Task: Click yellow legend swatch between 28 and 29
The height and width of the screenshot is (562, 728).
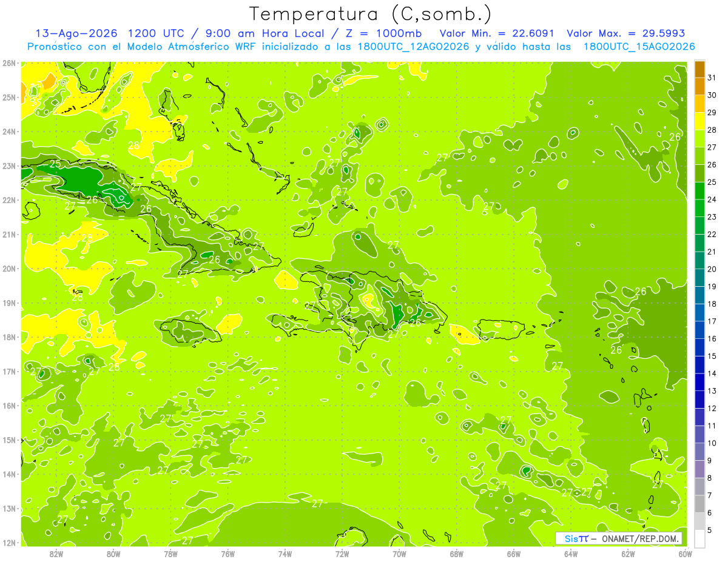Action: (699, 121)
